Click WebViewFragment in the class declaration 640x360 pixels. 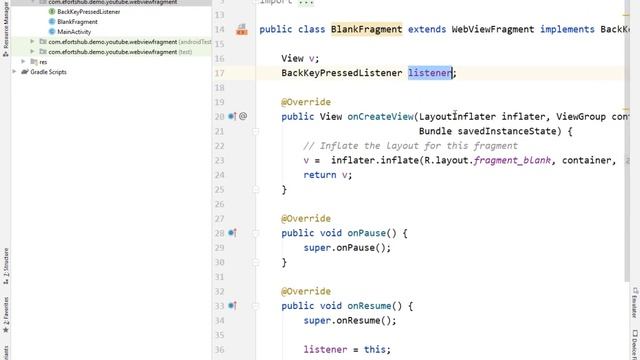493,29
